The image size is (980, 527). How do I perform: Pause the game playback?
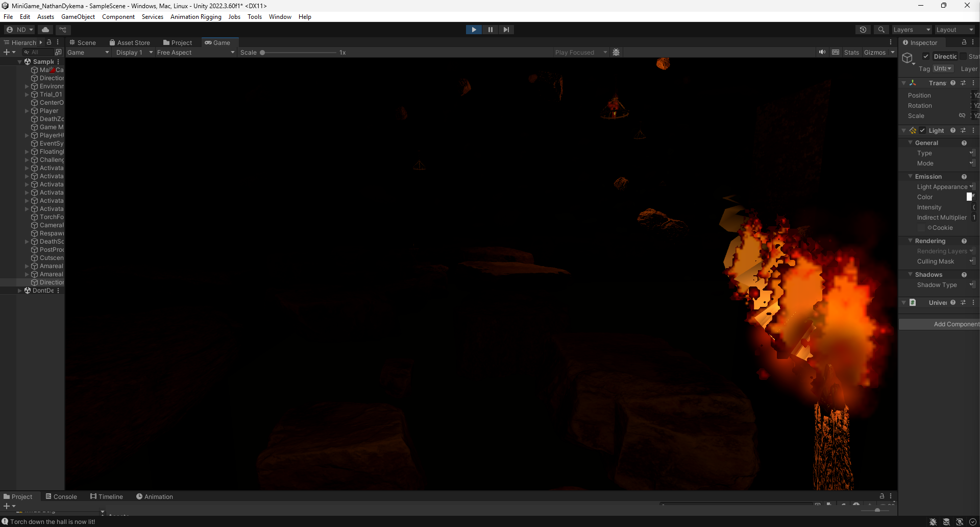click(x=490, y=29)
